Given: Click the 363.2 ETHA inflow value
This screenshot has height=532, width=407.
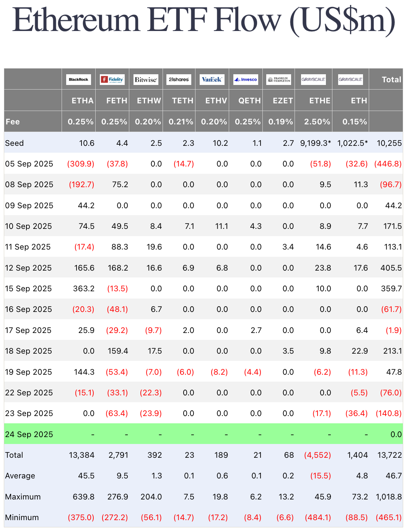Looking at the screenshot, I should [84, 289].
